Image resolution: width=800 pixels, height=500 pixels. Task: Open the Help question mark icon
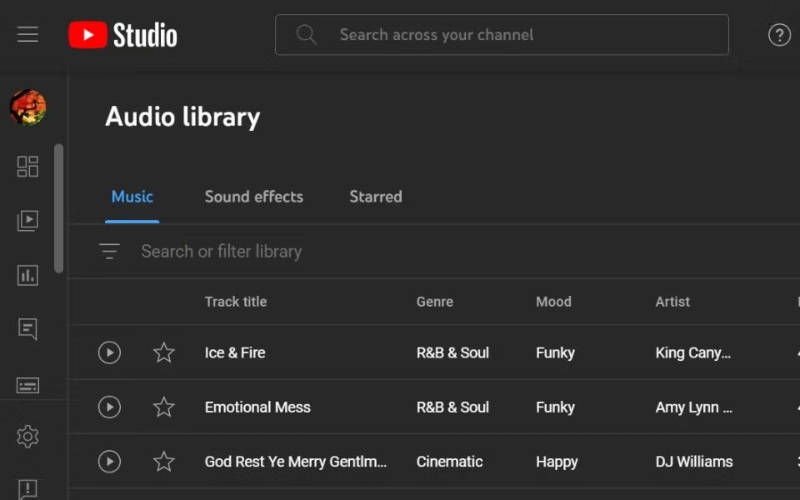click(779, 35)
